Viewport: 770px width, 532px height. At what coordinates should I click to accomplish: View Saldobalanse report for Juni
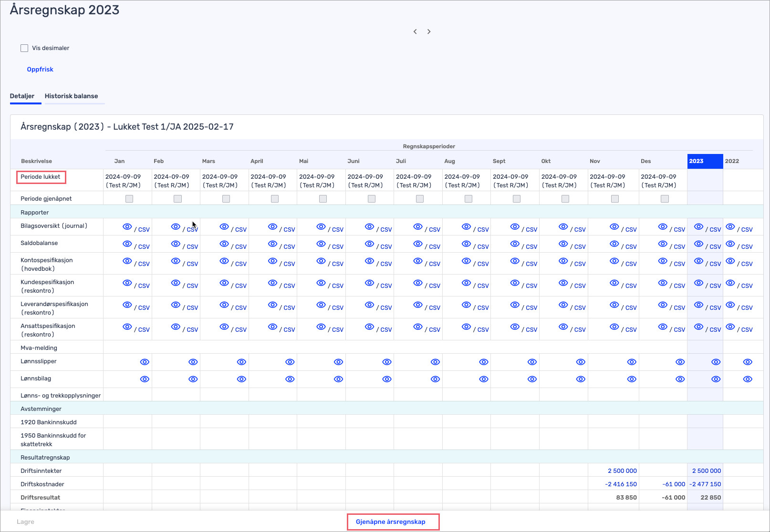tap(369, 244)
